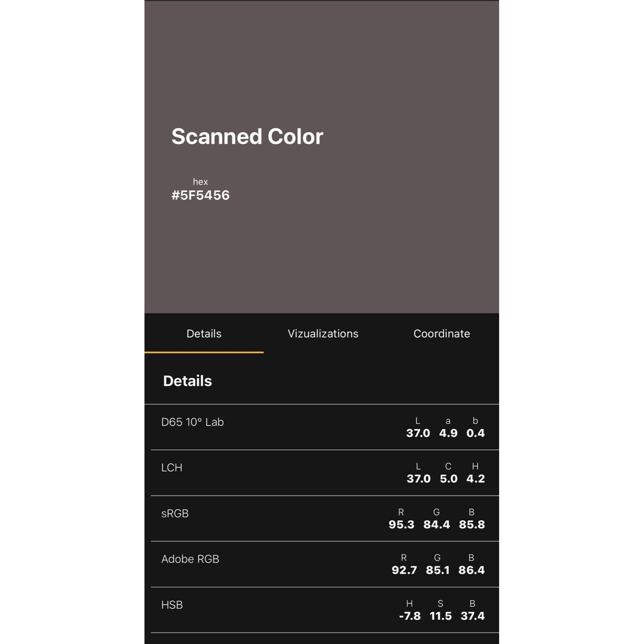Select the HSB row label
The image size is (644, 644).
[172, 605]
